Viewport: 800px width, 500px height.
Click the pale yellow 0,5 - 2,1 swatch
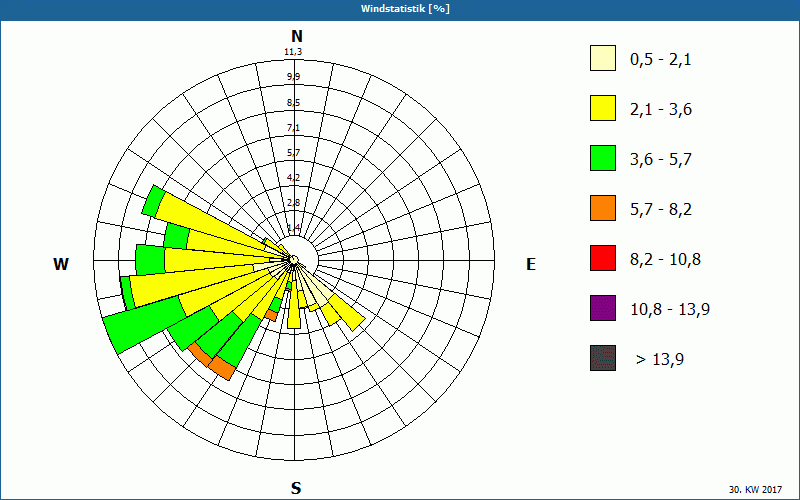[x=603, y=58]
